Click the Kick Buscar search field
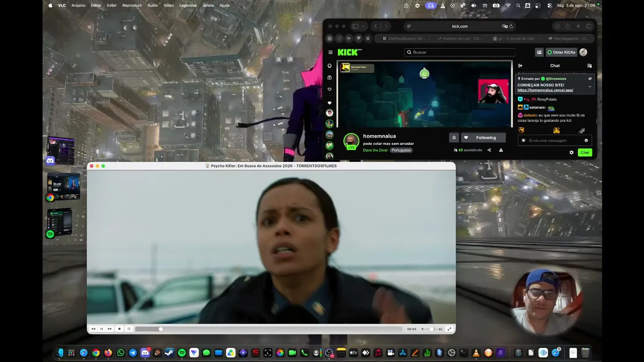The height and width of the screenshot is (362, 644). (x=460, y=52)
